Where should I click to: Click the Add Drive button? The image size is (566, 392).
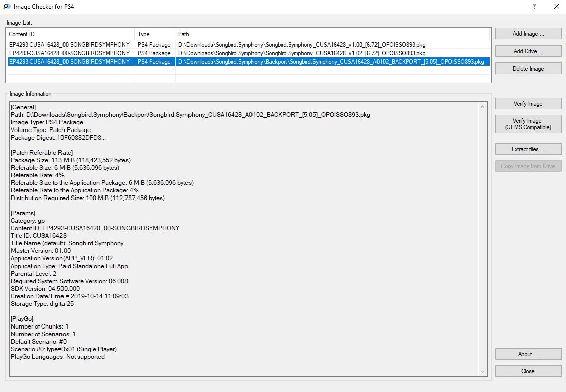[x=528, y=51]
